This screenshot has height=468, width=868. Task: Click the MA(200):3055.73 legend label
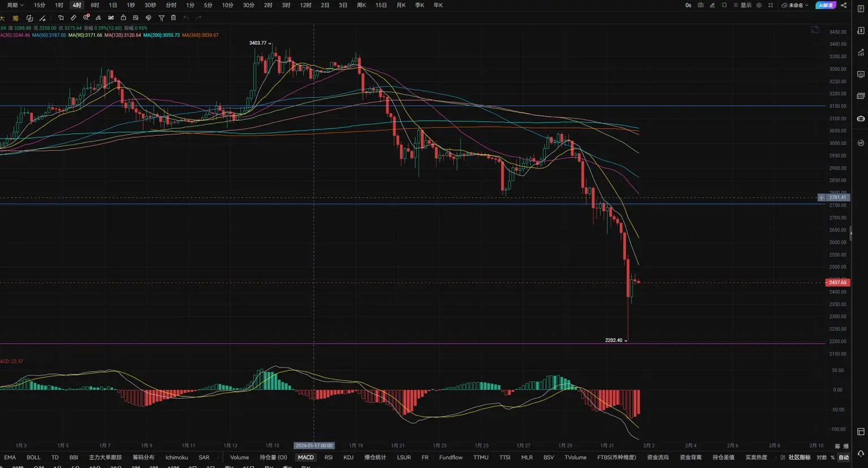tap(162, 35)
